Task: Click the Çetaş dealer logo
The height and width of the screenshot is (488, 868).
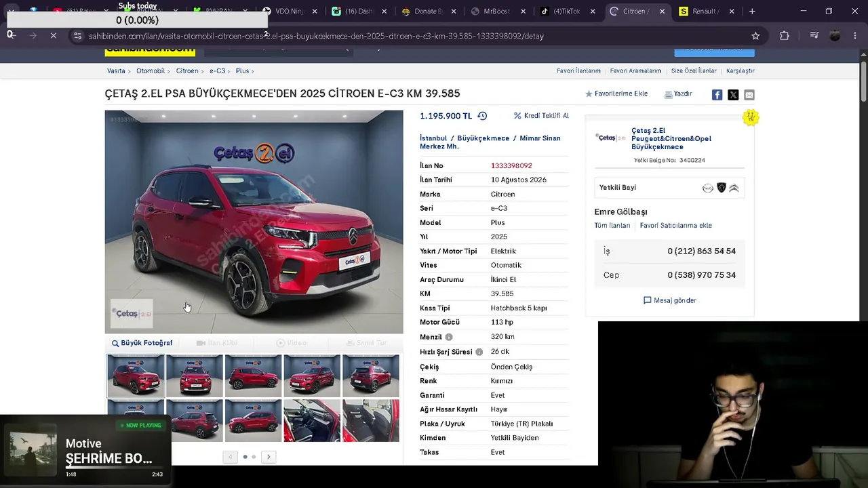Action: tap(610, 138)
